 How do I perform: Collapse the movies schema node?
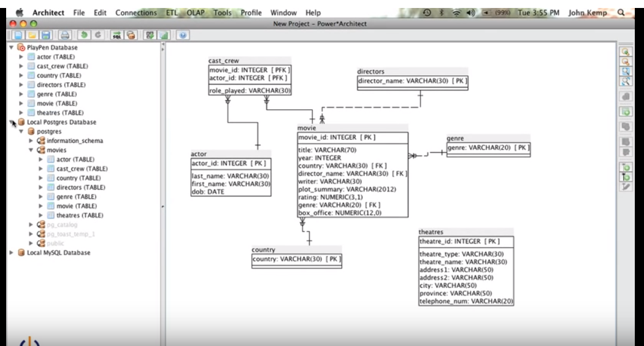point(31,150)
